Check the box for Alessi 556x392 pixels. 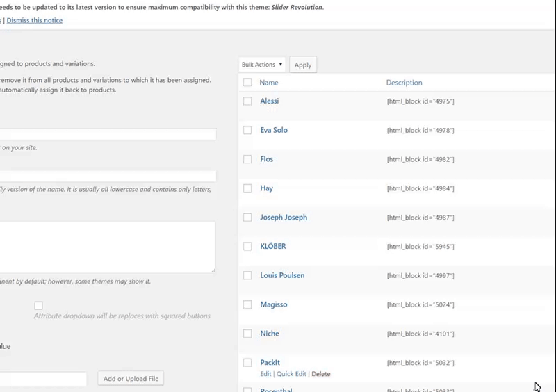(x=247, y=101)
